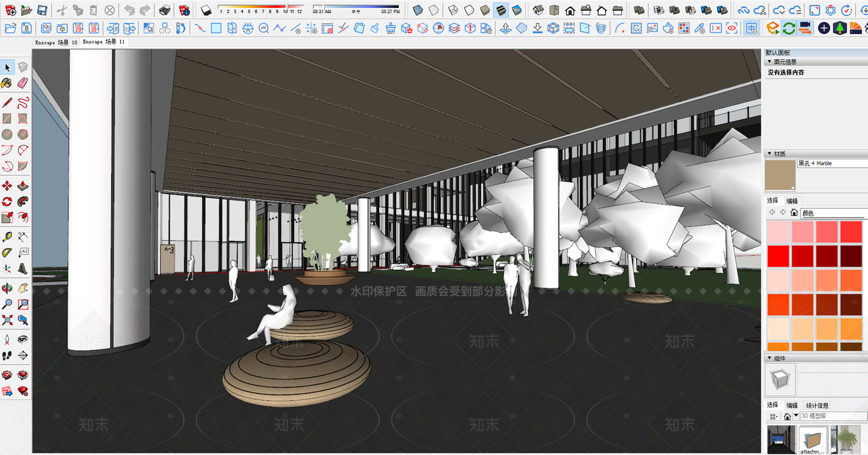Select the Line pencil tool
Image resolution: width=868 pixels, height=455 pixels.
[7, 102]
